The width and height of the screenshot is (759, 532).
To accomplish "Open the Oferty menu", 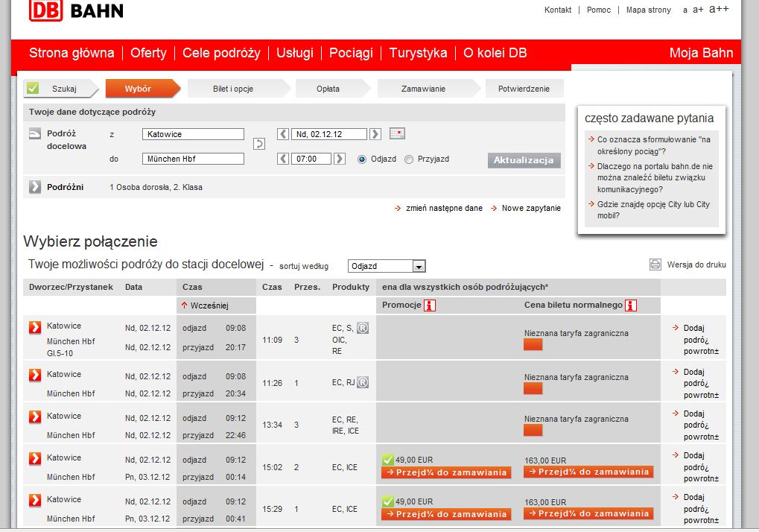I will coord(148,53).
